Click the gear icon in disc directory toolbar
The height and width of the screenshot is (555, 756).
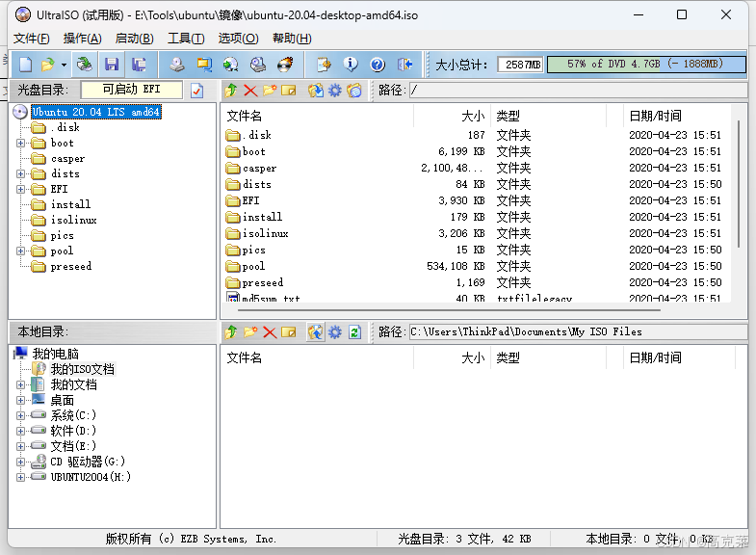(335, 91)
